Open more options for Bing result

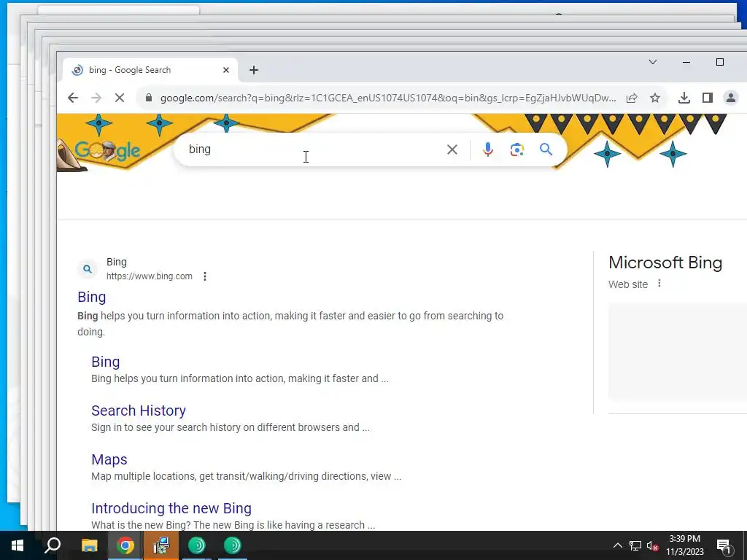point(205,276)
